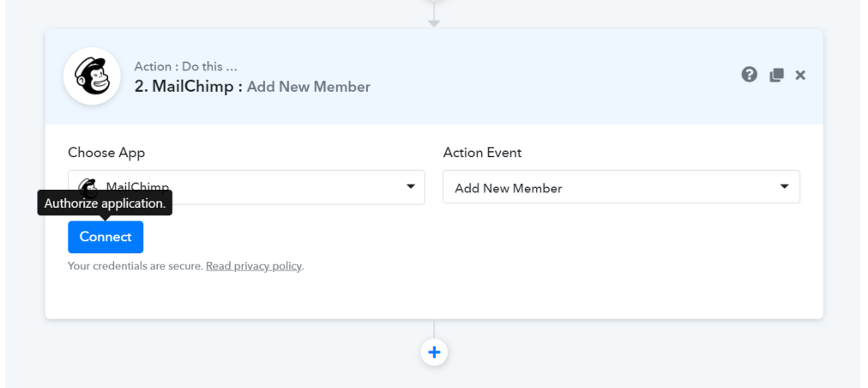The height and width of the screenshot is (388, 868).
Task: Click the caret arrow beside Add New Member
Action: coord(784,186)
